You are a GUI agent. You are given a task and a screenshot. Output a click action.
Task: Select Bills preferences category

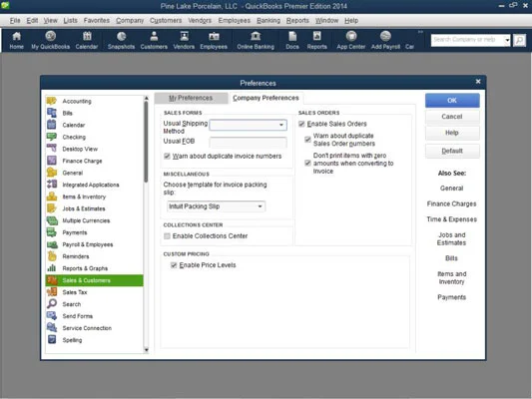pos(94,113)
